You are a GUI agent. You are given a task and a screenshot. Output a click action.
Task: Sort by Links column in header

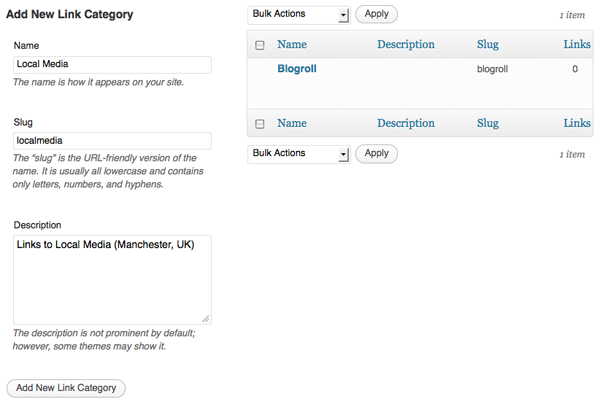click(x=577, y=45)
